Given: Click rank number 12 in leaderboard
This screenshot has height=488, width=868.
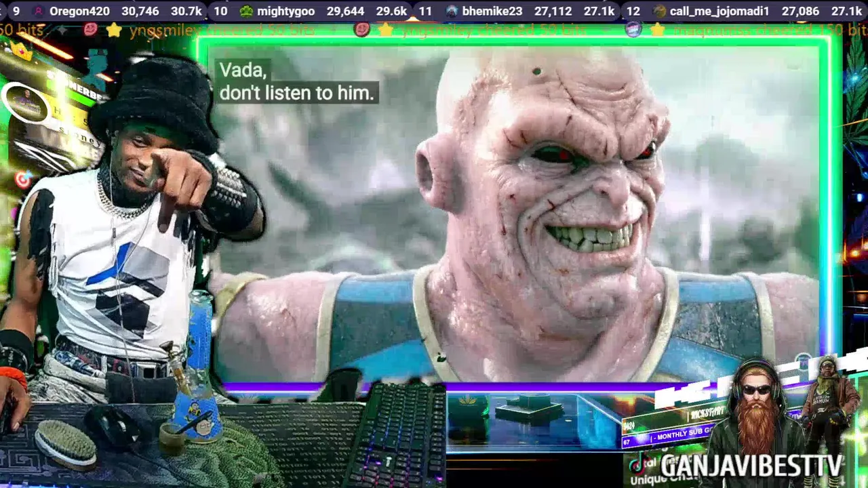Looking at the screenshot, I should [633, 12].
